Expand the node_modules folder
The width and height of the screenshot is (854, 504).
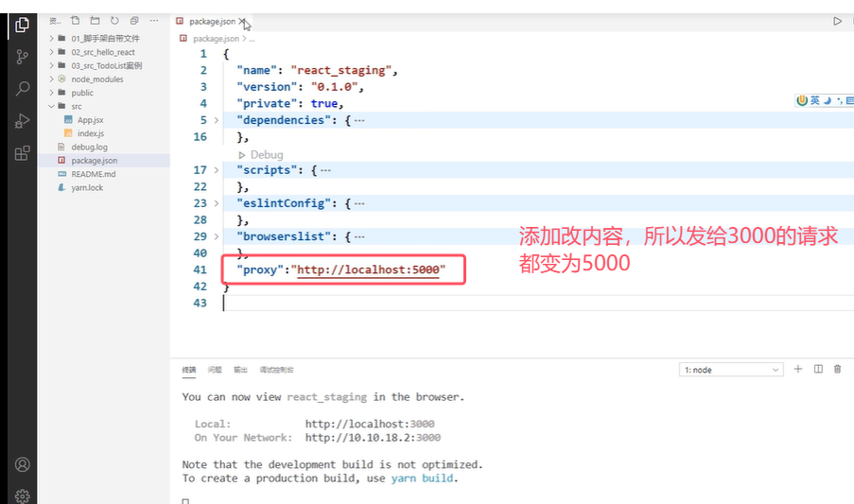pos(51,78)
